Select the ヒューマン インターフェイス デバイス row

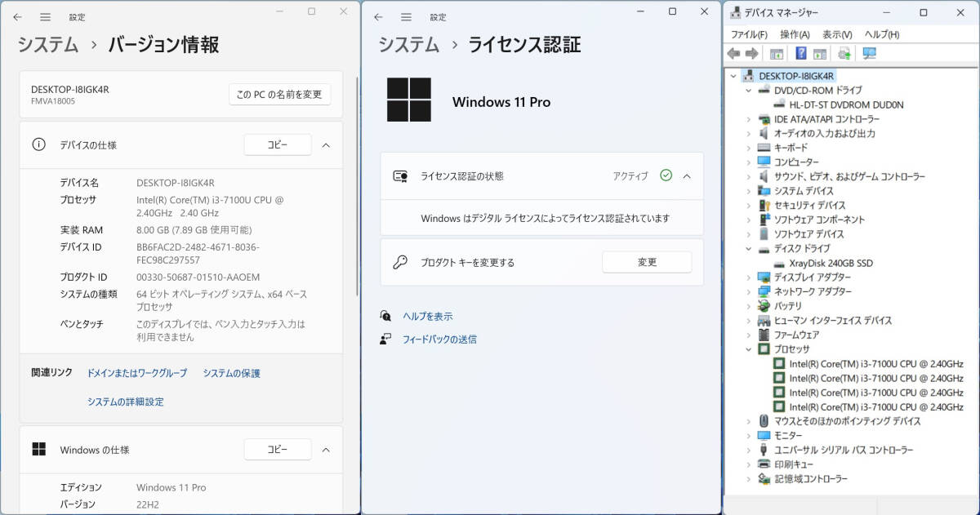coord(832,321)
